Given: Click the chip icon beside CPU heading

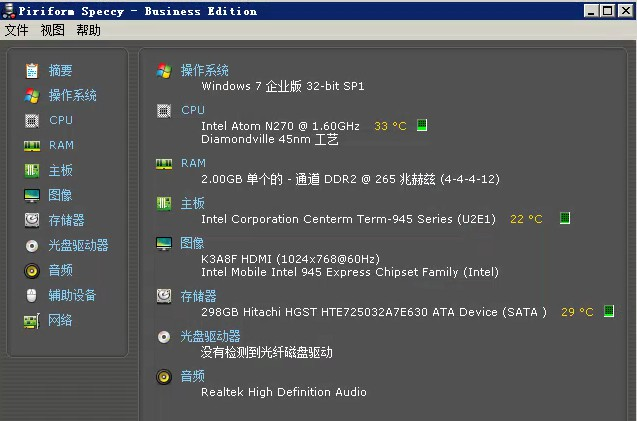Looking at the screenshot, I should pyautogui.click(x=164, y=111).
